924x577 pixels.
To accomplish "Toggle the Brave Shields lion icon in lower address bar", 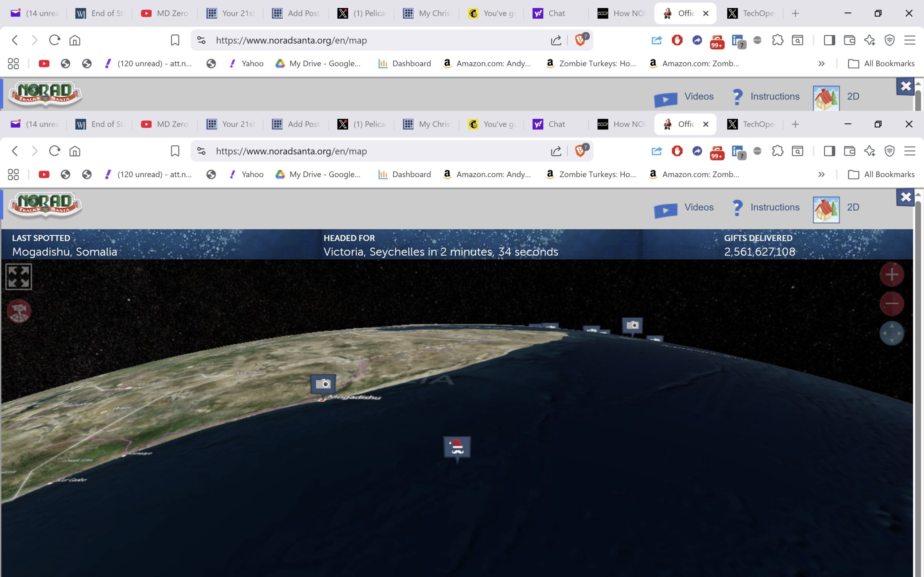I will point(580,151).
